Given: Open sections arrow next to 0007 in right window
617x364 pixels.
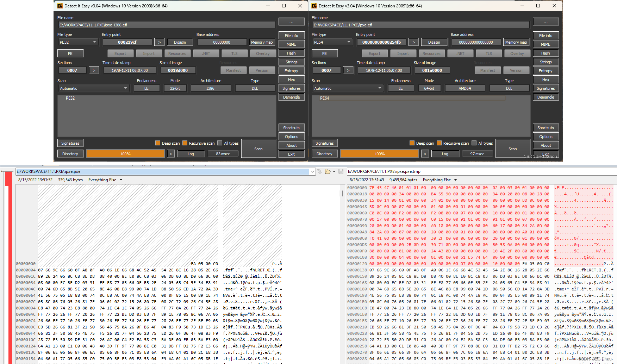Looking at the screenshot, I should [348, 70].
